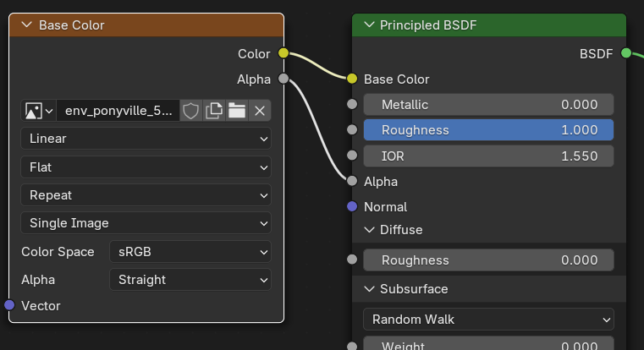Click the purple Normal input socket
Image resolution: width=644 pixels, height=350 pixels.
pos(352,206)
